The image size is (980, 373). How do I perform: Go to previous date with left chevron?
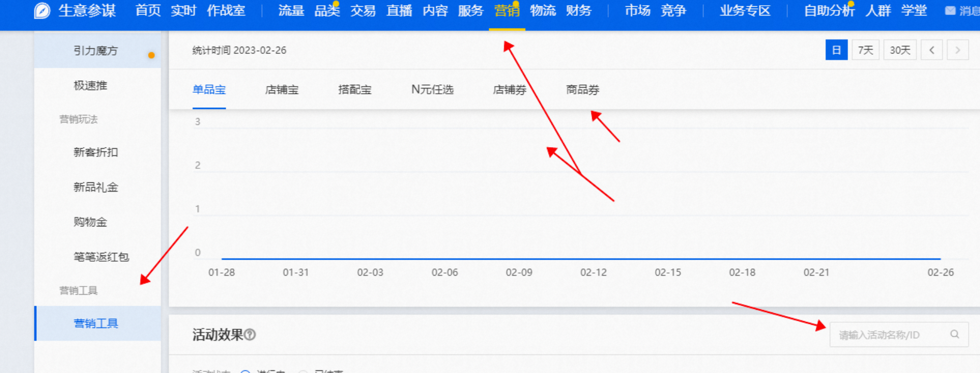point(932,50)
